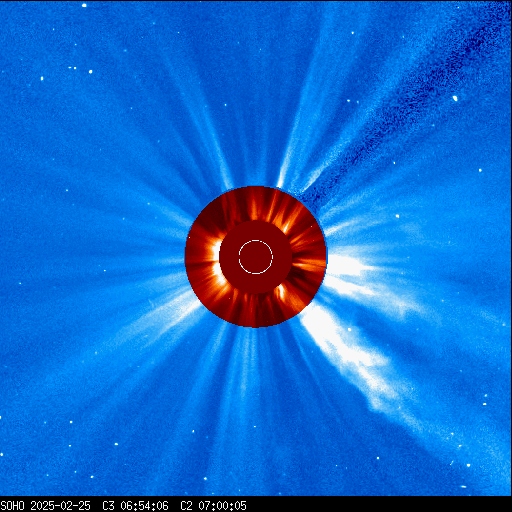Click the dark red occulter disk center

[x=256, y=257]
